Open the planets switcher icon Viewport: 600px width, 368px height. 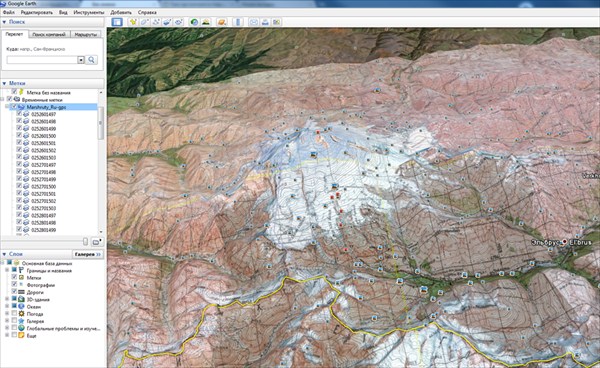tap(222, 22)
